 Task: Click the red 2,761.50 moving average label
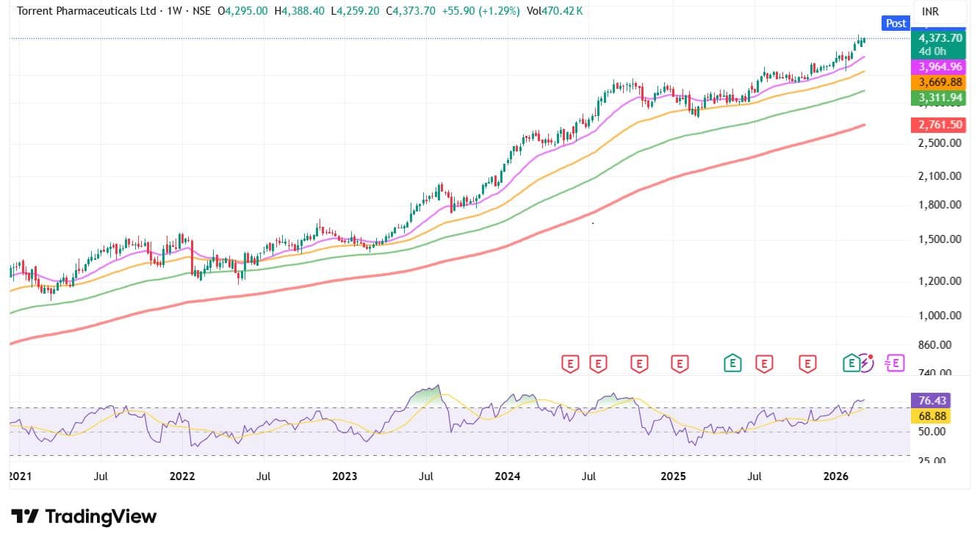(x=937, y=126)
